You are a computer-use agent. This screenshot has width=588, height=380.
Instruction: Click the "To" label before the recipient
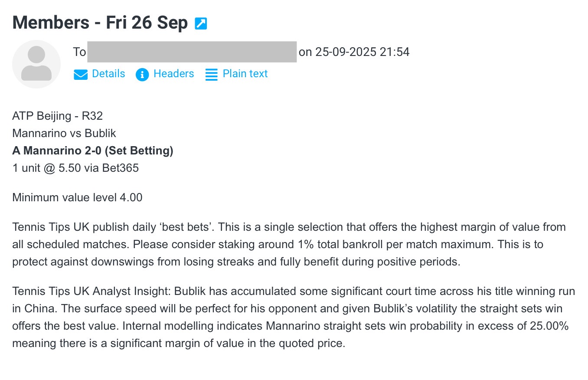[x=79, y=52]
